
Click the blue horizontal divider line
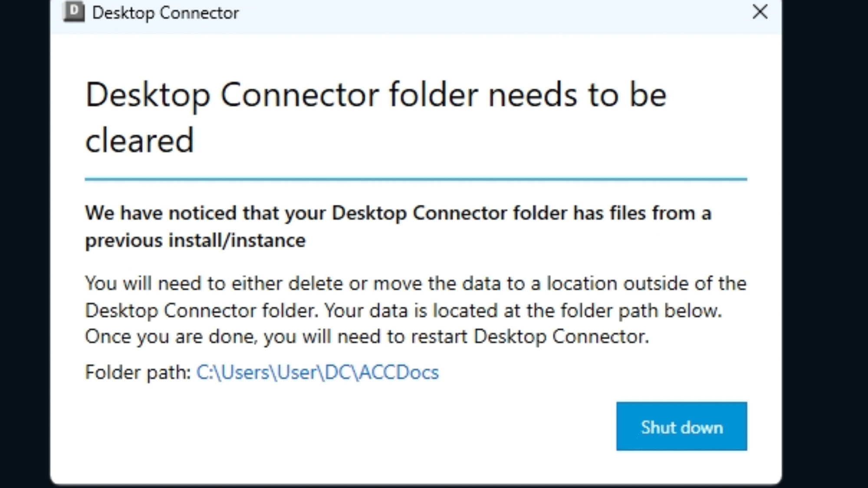(415, 179)
